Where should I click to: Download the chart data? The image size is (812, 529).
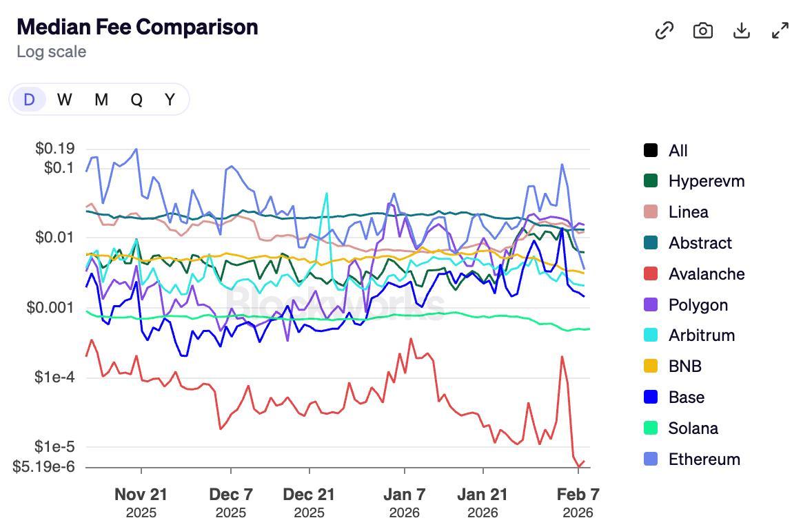[742, 30]
